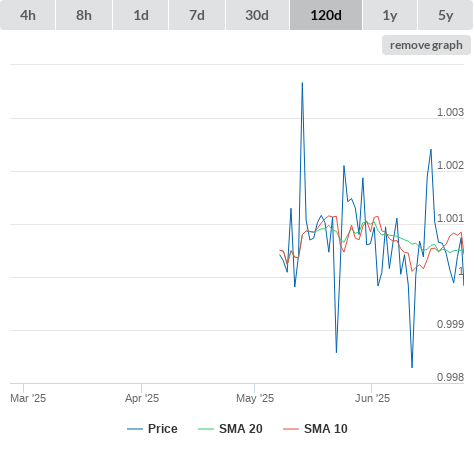Click the remove graph button
The height and width of the screenshot is (455, 474).
426,45
